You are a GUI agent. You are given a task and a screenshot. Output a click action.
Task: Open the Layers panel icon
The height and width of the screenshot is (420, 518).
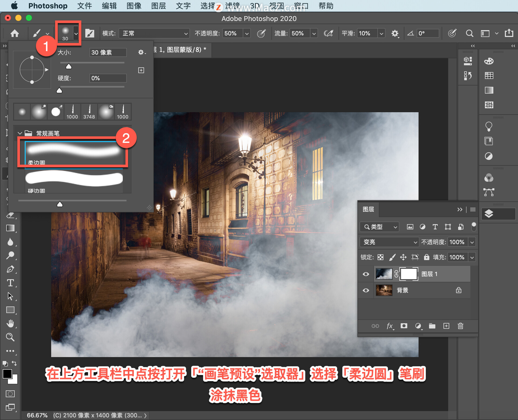489,214
